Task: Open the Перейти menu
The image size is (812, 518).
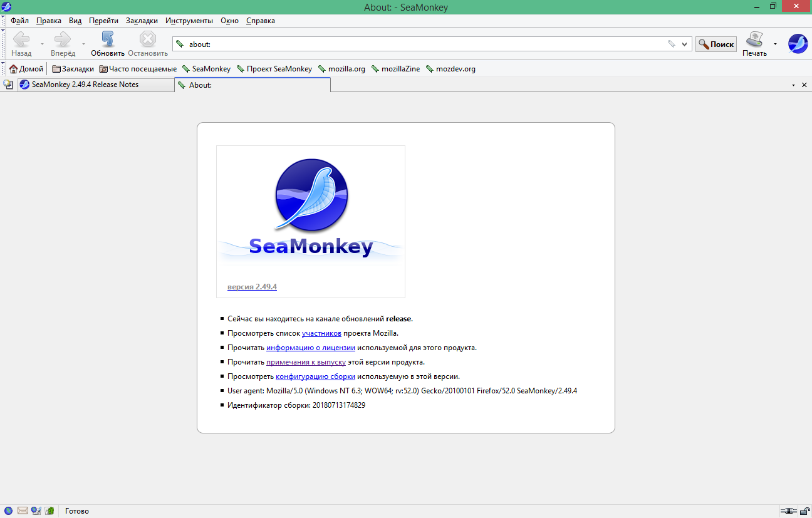Action: click(103, 21)
